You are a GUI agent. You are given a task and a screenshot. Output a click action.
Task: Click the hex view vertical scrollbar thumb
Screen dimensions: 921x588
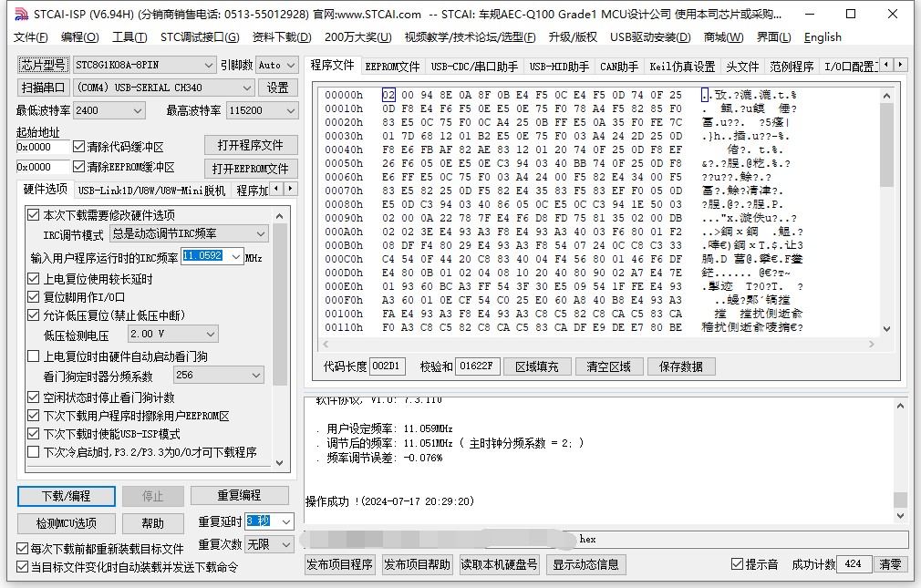coord(887,145)
